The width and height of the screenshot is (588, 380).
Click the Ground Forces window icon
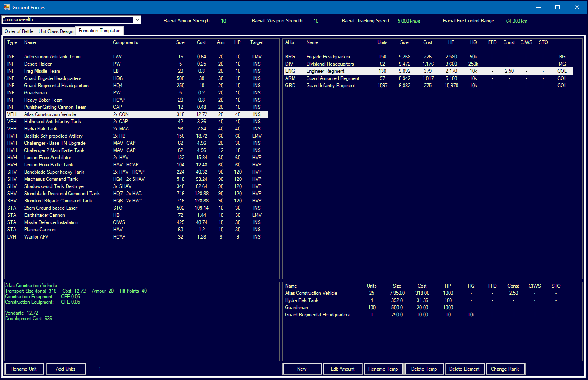[6, 7]
